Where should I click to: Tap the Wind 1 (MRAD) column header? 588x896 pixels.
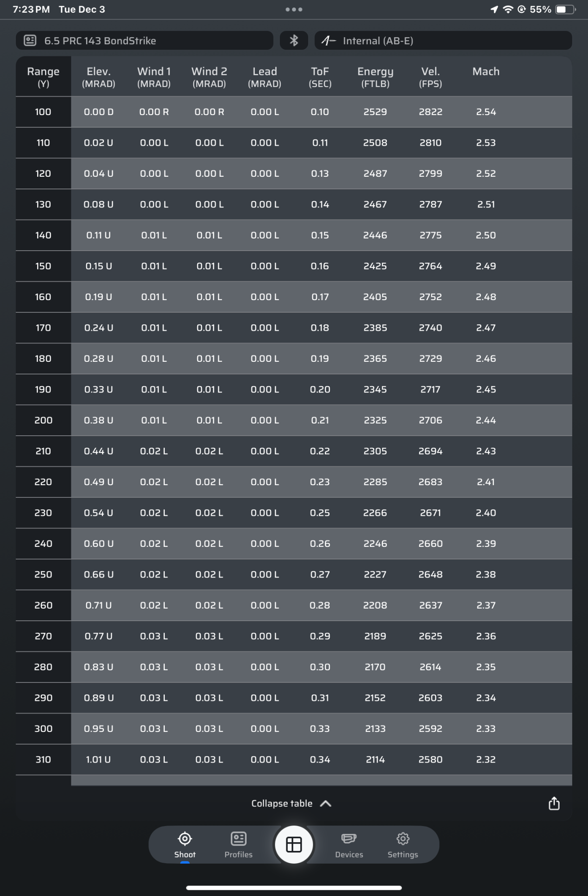(x=154, y=77)
